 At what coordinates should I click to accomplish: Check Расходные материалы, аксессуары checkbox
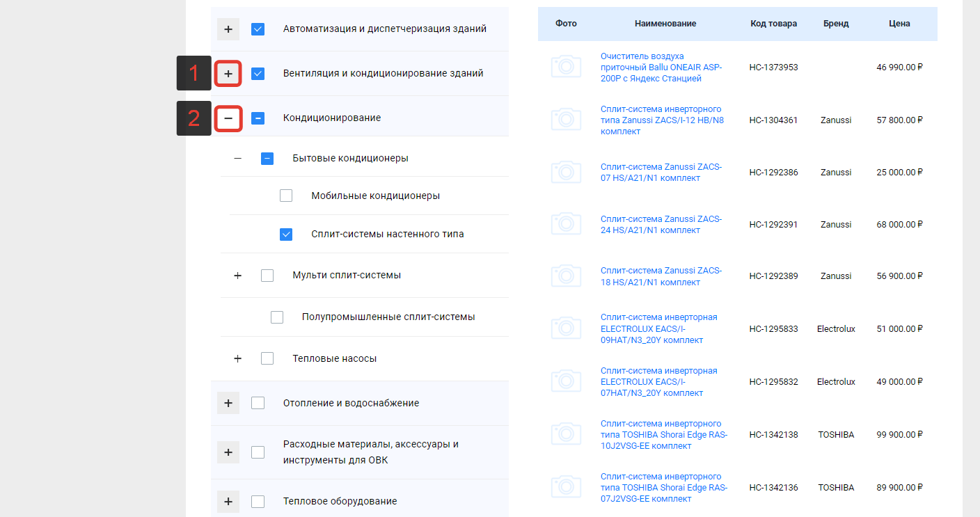click(258, 452)
